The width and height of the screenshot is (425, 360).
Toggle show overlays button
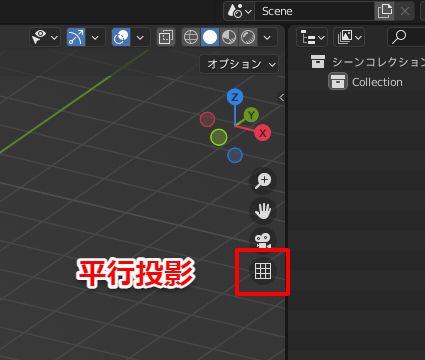121,37
